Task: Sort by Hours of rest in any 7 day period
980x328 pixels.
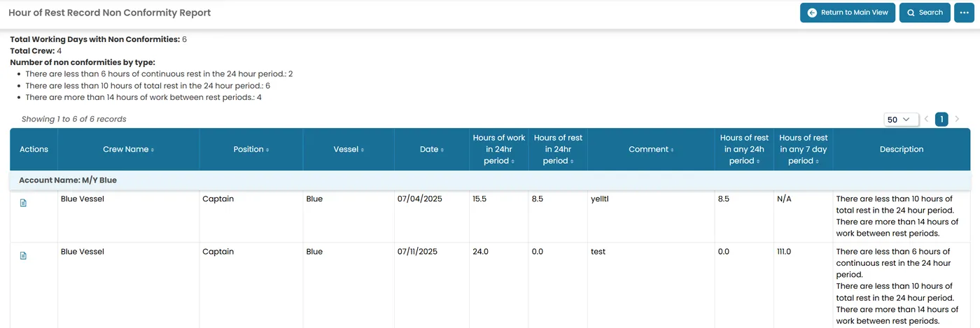Action: click(x=803, y=149)
